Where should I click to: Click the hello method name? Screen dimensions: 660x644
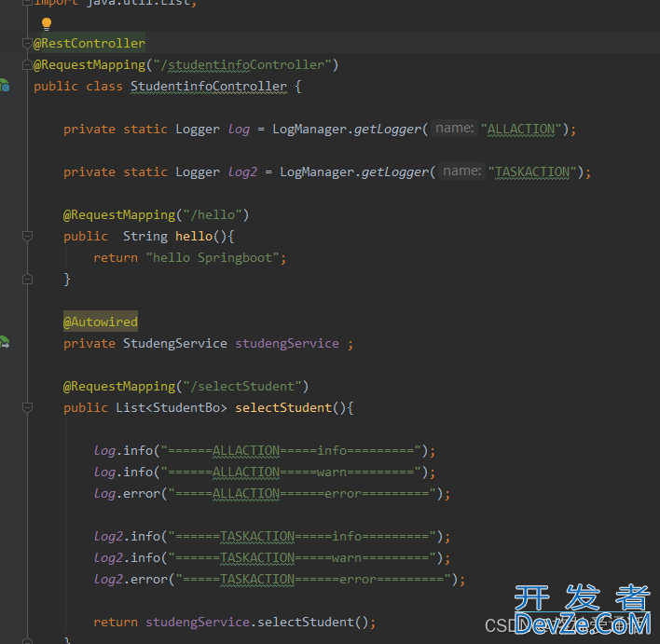tap(194, 236)
